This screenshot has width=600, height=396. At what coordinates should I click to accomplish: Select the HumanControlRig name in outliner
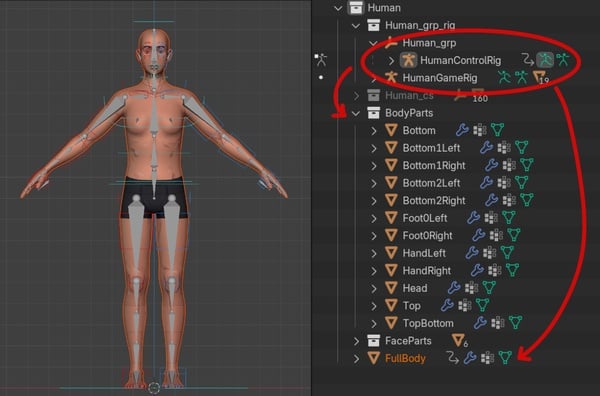[x=460, y=60]
